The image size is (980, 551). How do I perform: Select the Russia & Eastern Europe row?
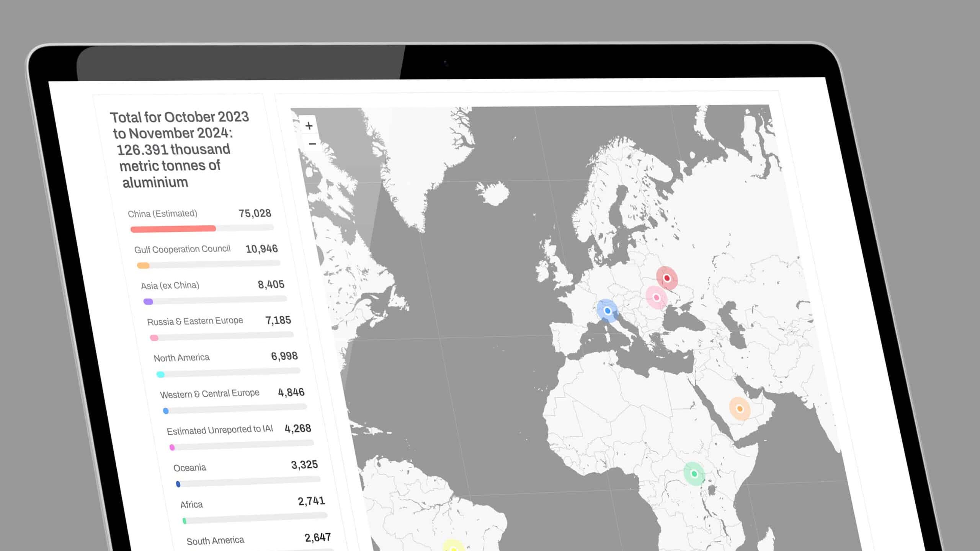point(196,321)
